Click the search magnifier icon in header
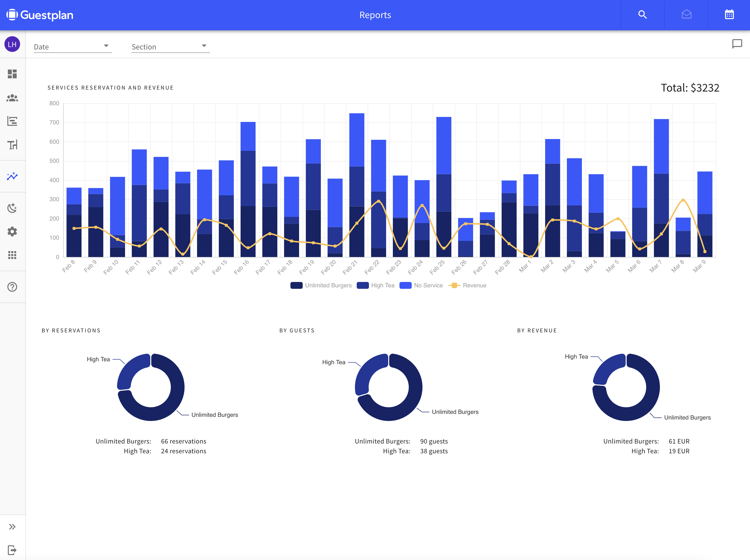This screenshot has height=560, width=750. point(642,15)
